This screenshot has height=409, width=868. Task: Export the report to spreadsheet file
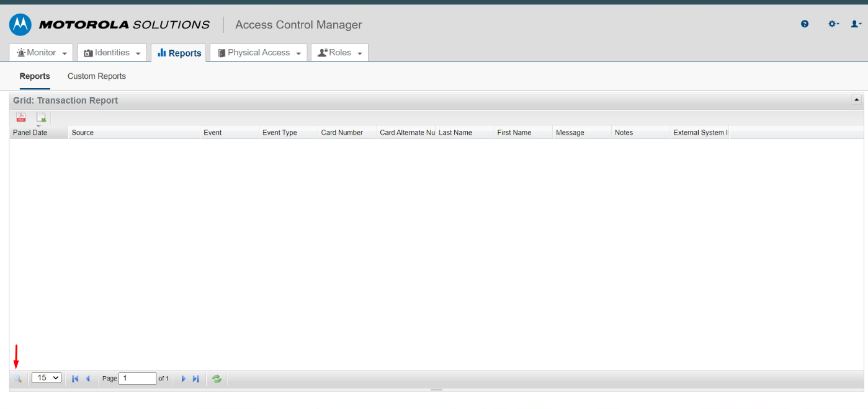(42, 117)
